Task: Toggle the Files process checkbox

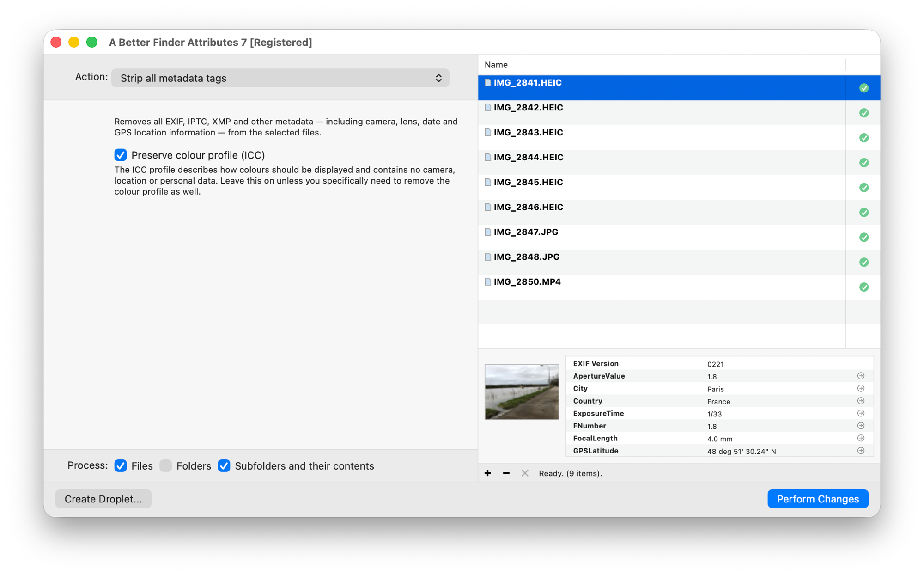Action: click(121, 466)
